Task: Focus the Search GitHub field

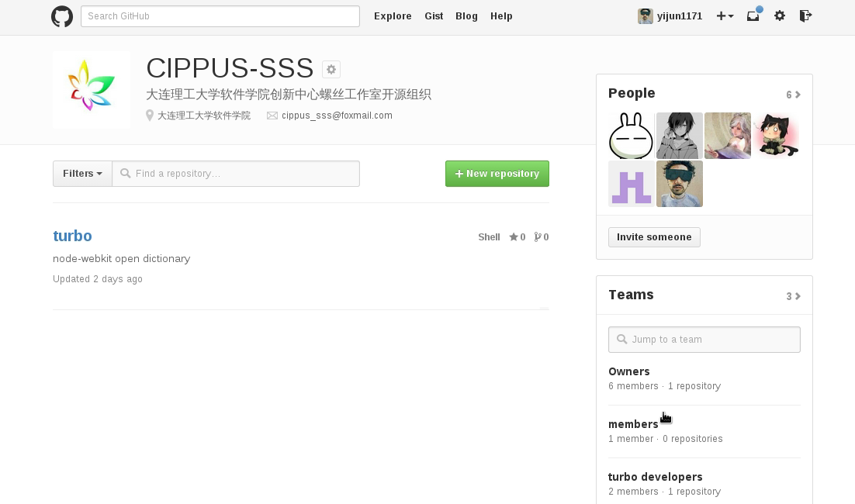Action: (x=220, y=16)
